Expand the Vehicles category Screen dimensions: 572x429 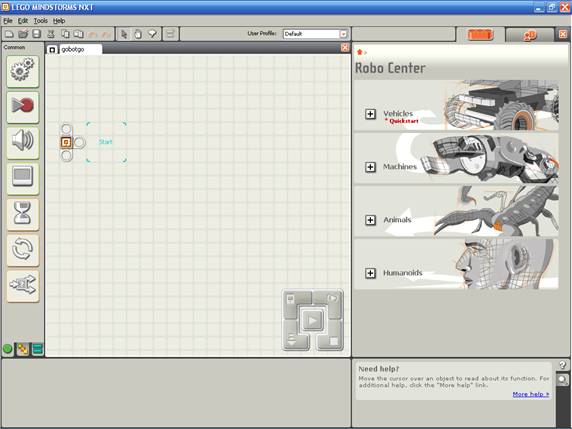tap(370, 114)
